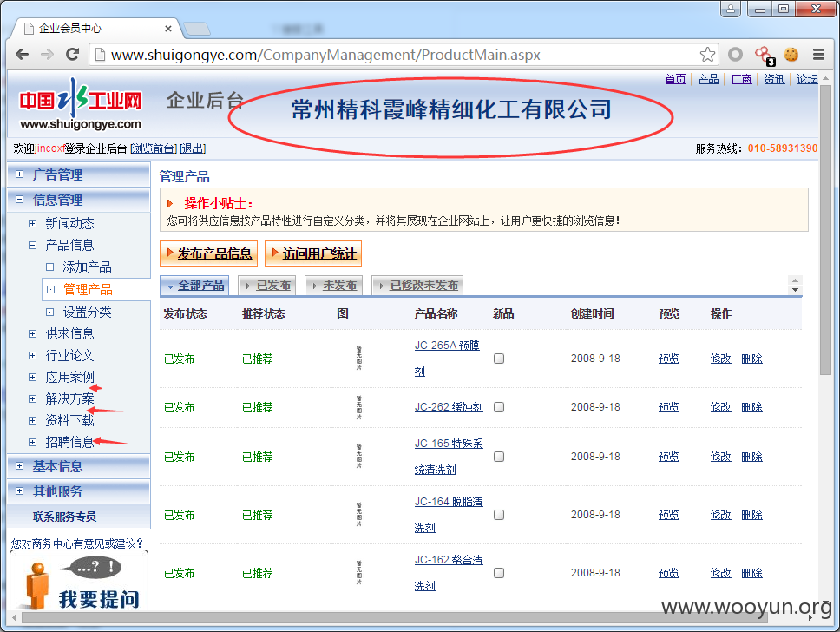This screenshot has height=632, width=840.
Task: Go back to the previous page
Action: coord(22,54)
